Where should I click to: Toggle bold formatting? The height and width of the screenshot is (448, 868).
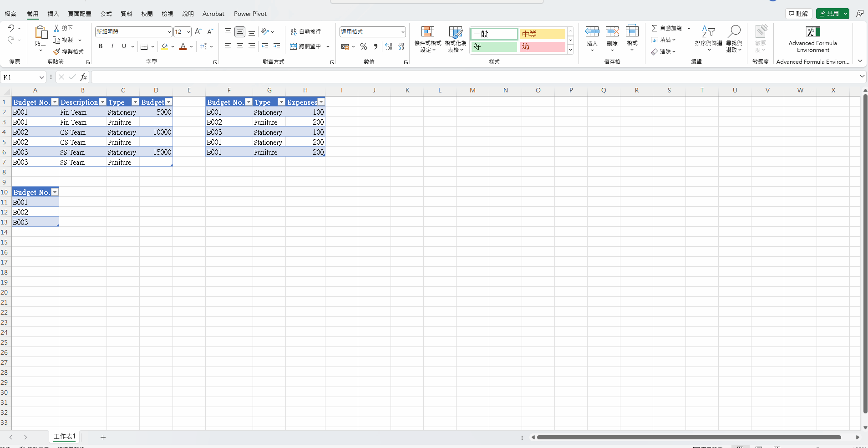click(x=100, y=46)
